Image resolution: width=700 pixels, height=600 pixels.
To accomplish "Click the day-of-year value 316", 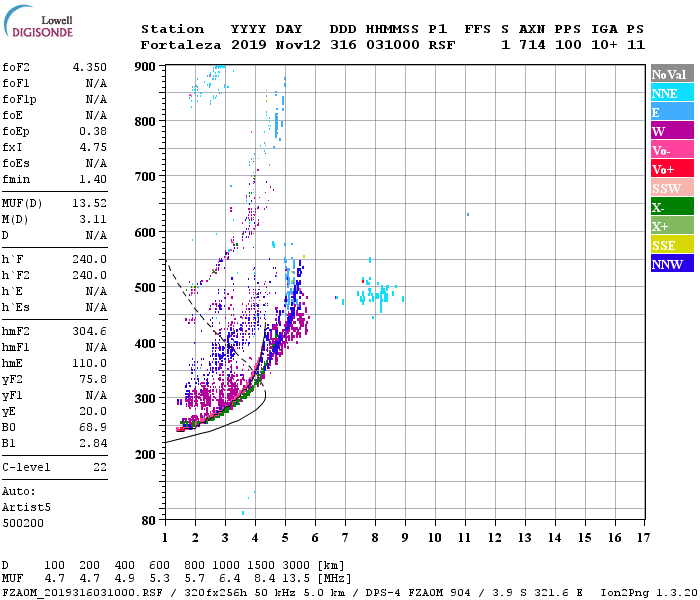I will coord(343,45).
